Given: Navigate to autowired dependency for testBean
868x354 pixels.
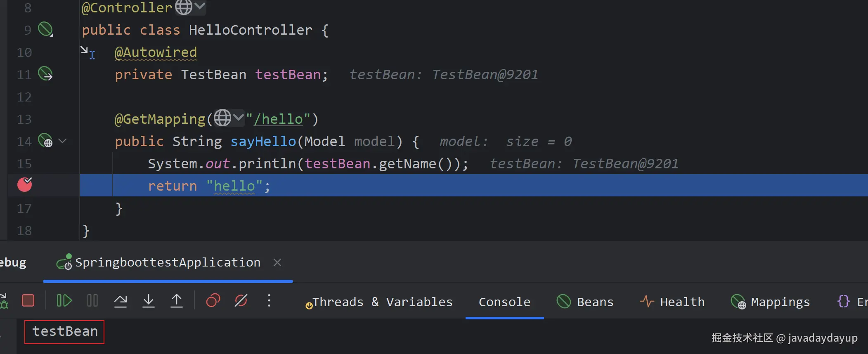Looking at the screenshot, I should (x=45, y=74).
